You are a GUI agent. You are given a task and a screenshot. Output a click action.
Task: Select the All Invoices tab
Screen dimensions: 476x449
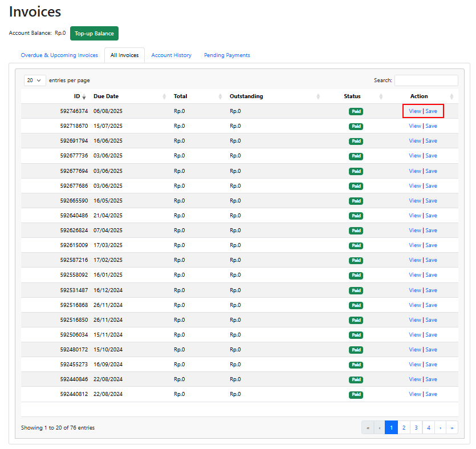pyautogui.click(x=124, y=55)
